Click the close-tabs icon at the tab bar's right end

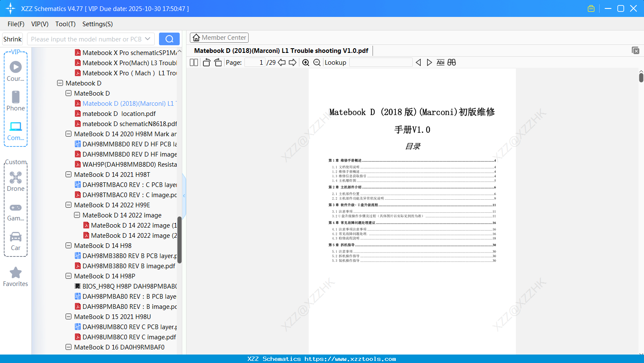pyautogui.click(x=636, y=50)
